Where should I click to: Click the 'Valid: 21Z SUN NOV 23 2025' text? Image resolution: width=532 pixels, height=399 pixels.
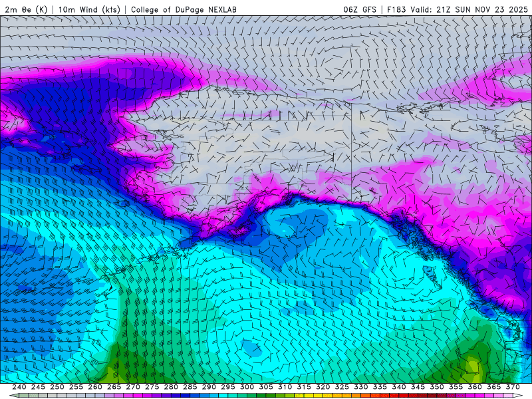pyautogui.click(x=469, y=9)
